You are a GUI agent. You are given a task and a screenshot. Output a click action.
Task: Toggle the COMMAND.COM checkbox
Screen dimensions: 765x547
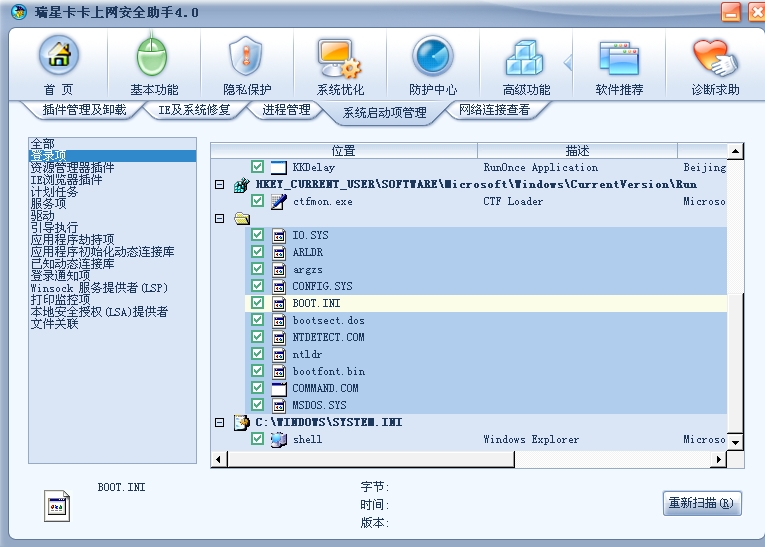pyautogui.click(x=257, y=387)
